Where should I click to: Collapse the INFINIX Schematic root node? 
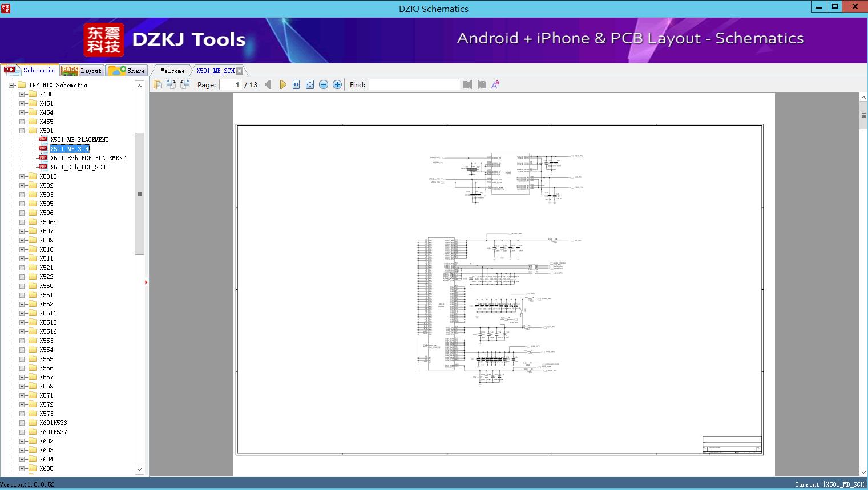11,85
